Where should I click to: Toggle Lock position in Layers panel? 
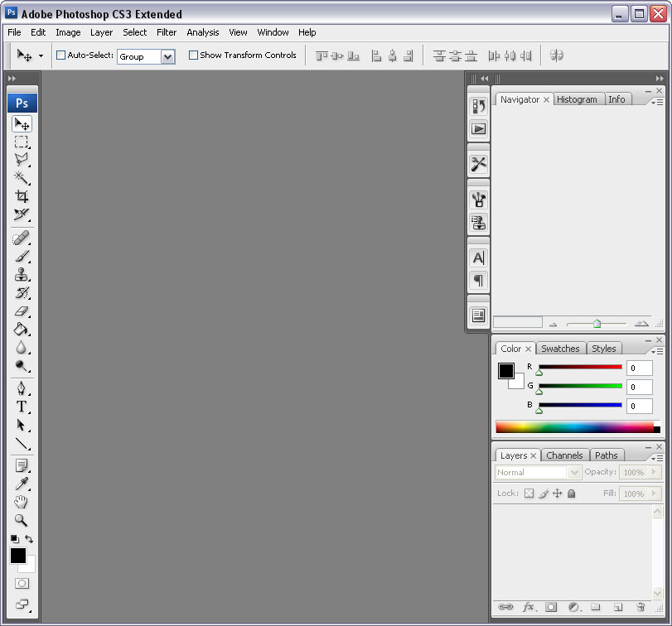pos(557,494)
